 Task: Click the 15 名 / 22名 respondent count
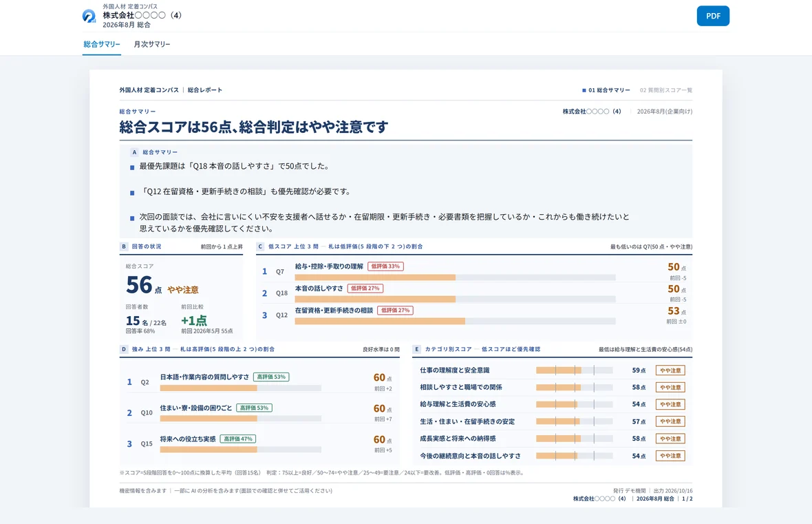click(x=146, y=322)
